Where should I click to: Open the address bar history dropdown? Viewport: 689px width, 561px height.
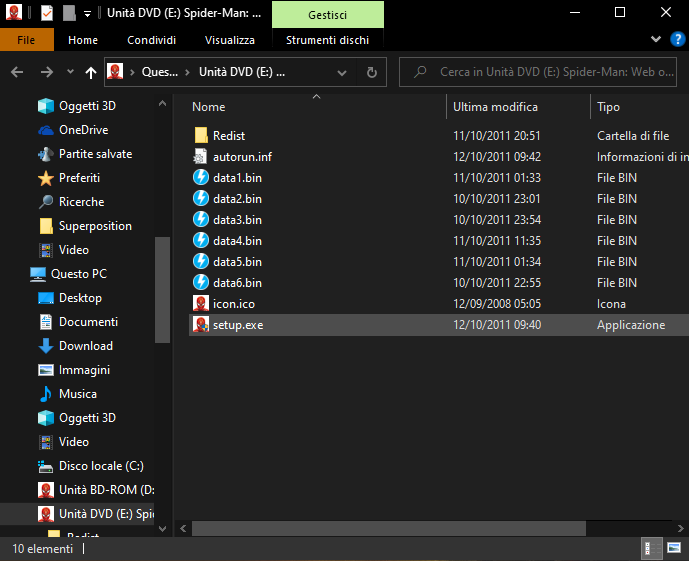coord(345,72)
